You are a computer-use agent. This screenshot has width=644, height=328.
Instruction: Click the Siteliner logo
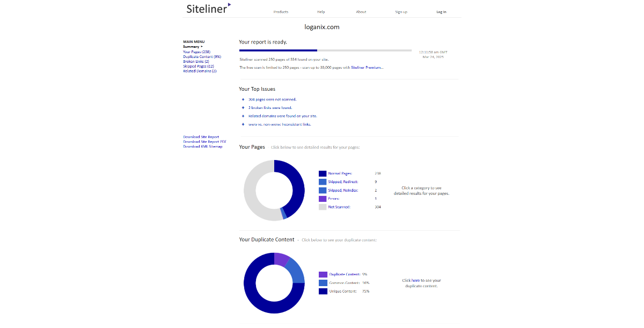[x=209, y=8]
